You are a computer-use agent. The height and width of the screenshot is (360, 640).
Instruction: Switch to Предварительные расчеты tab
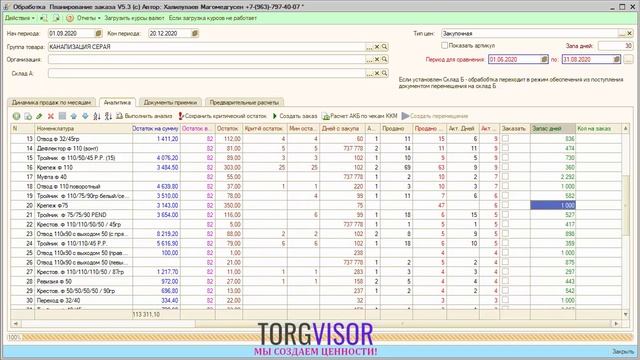click(x=244, y=102)
